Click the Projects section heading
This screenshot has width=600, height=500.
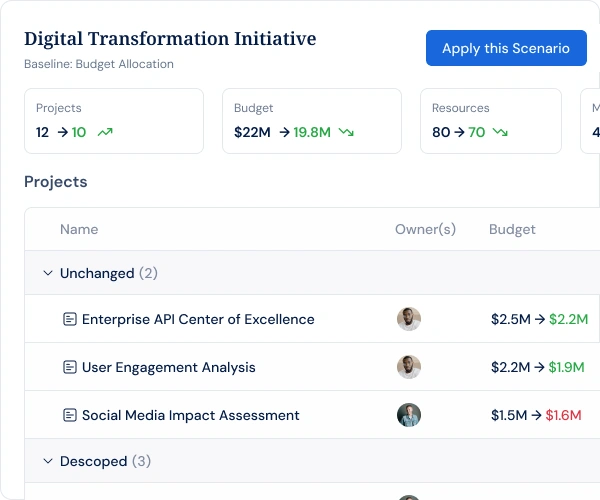tap(56, 182)
